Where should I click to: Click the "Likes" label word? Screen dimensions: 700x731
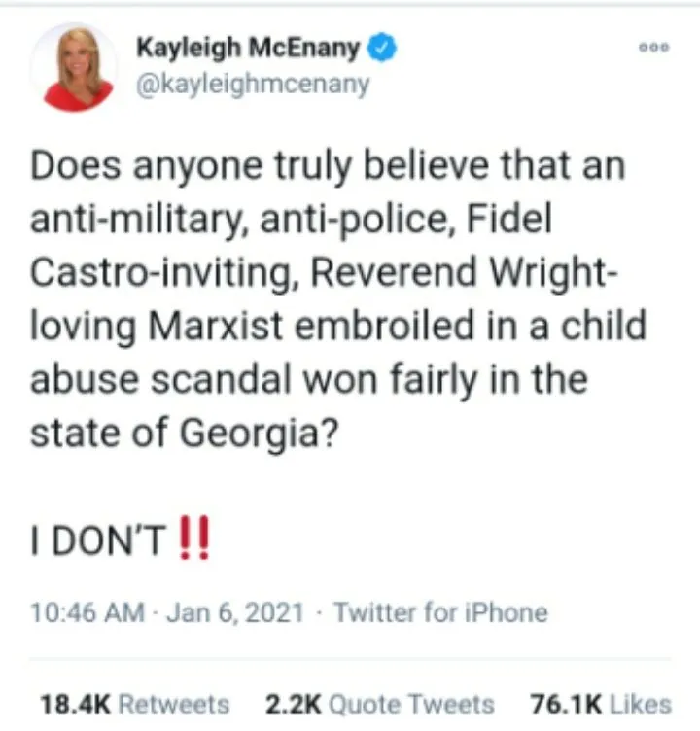641,704
